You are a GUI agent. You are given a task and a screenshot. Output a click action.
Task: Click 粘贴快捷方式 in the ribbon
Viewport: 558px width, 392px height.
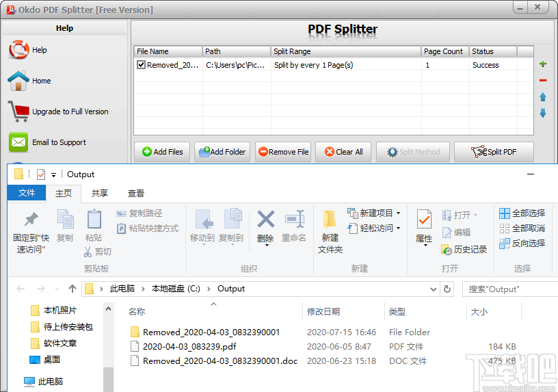[148, 228]
